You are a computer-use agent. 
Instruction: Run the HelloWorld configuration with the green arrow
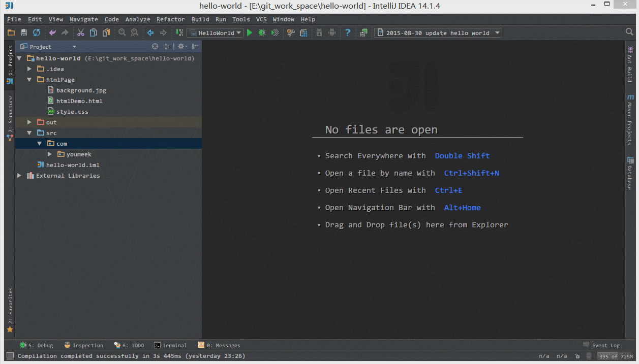tap(249, 32)
